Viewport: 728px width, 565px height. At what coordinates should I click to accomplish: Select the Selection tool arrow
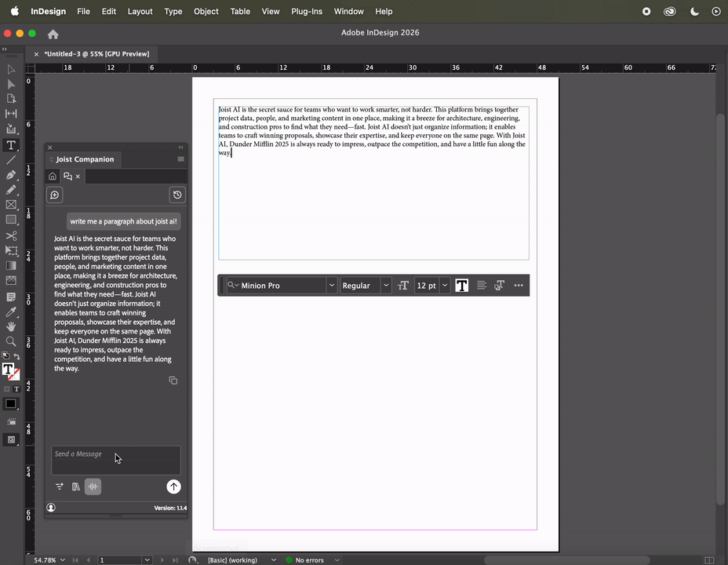tap(11, 70)
